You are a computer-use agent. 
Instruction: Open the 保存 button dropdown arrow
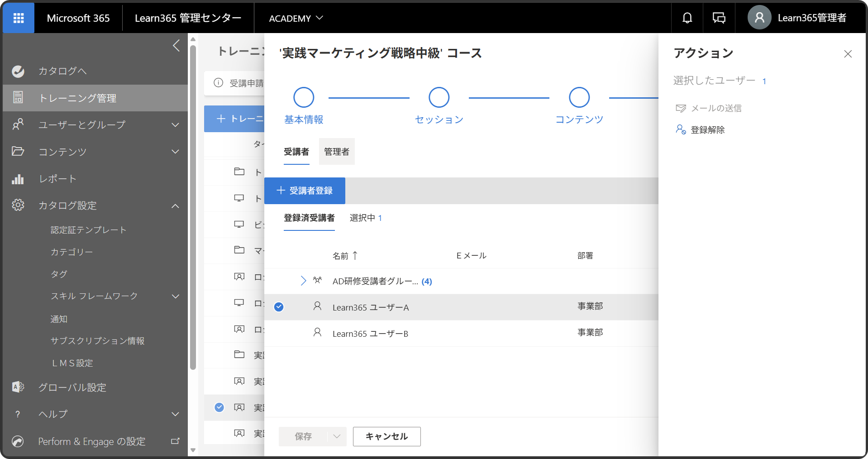(337, 436)
